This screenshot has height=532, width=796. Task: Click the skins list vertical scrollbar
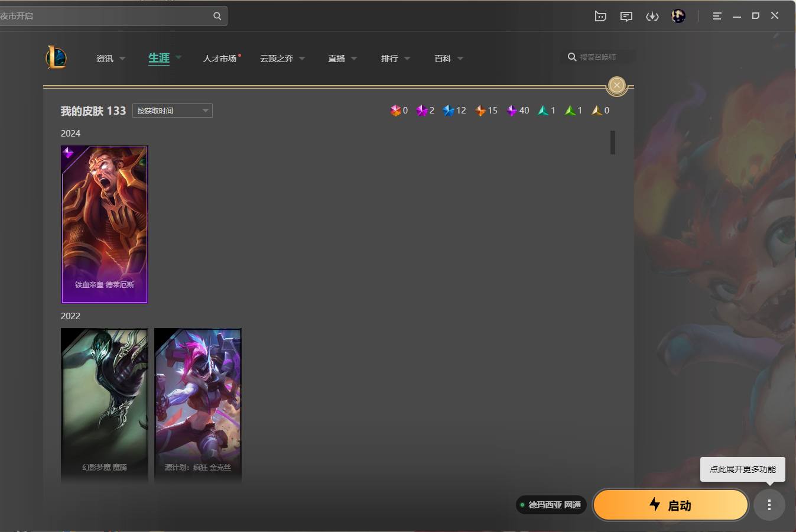[x=613, y=142]
